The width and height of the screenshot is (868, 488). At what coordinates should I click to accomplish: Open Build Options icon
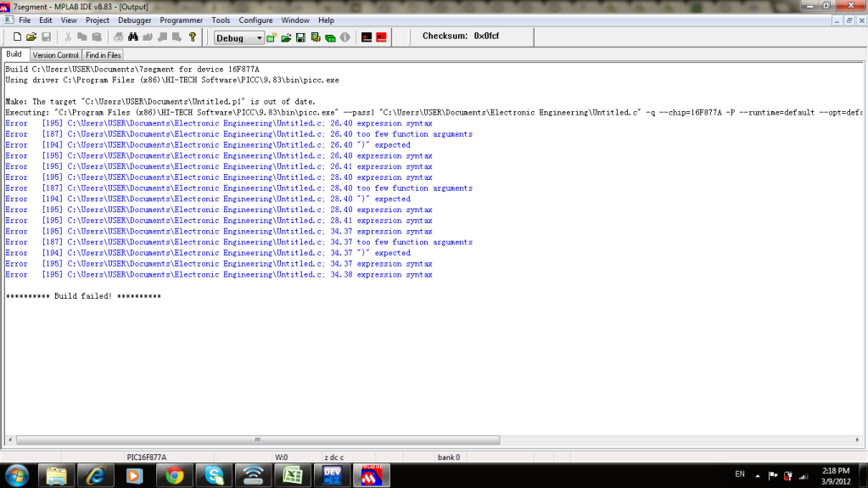point(316,37)
